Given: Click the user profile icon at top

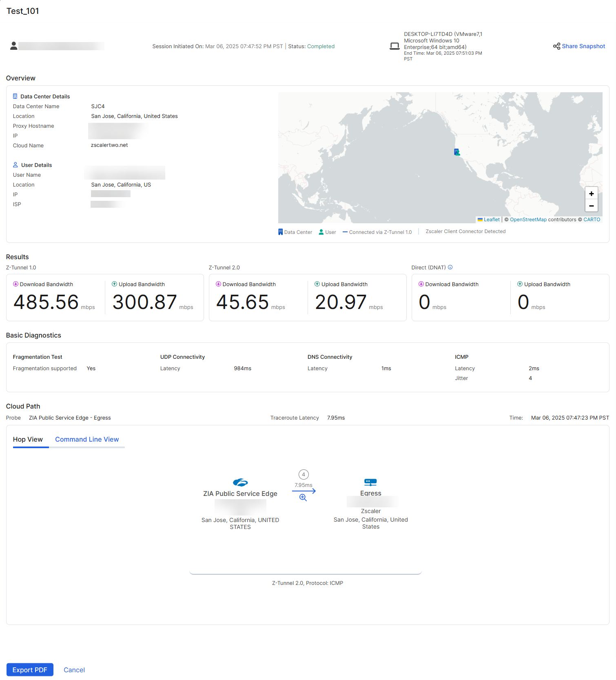Looking at the screenshot, I should [x=14, y=46].
